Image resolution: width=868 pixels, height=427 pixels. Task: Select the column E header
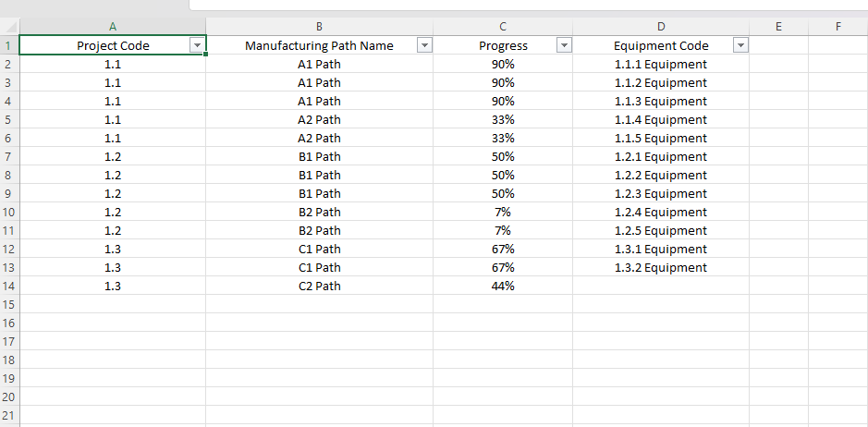pos(779,26)
